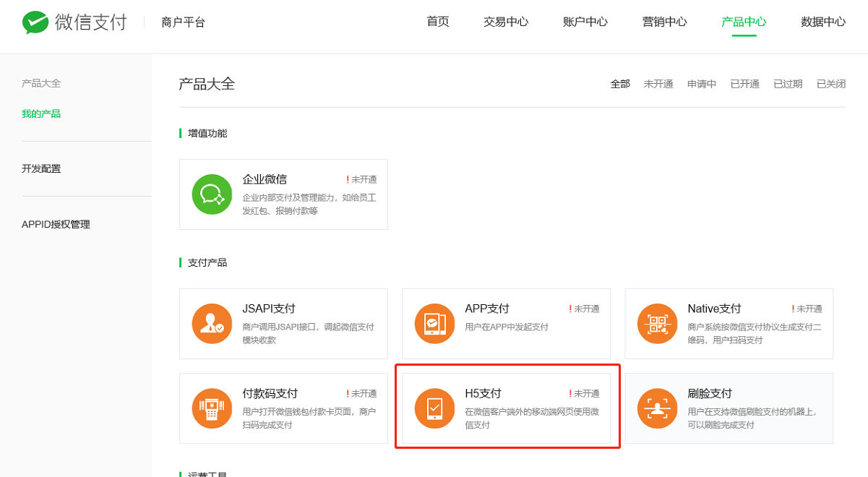The width and height of the screenshot is (868, 477).
Task: Filter products by 已关闭
Action: tap(831, 84)
